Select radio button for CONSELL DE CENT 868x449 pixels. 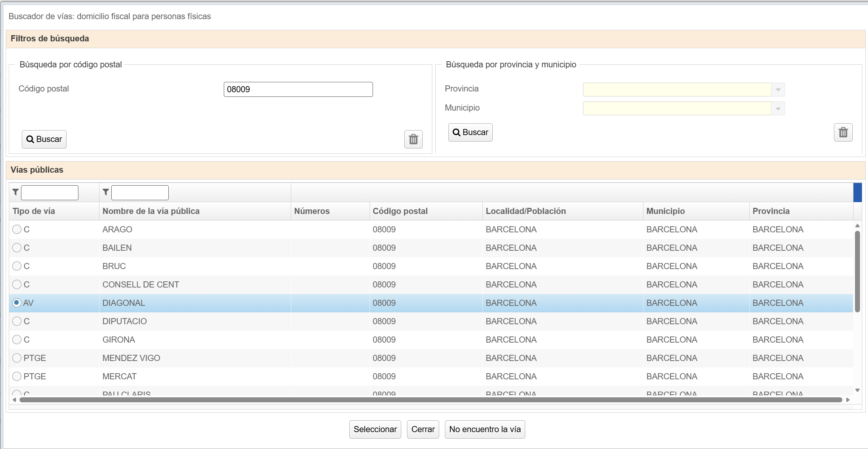(x=17, y=284)
